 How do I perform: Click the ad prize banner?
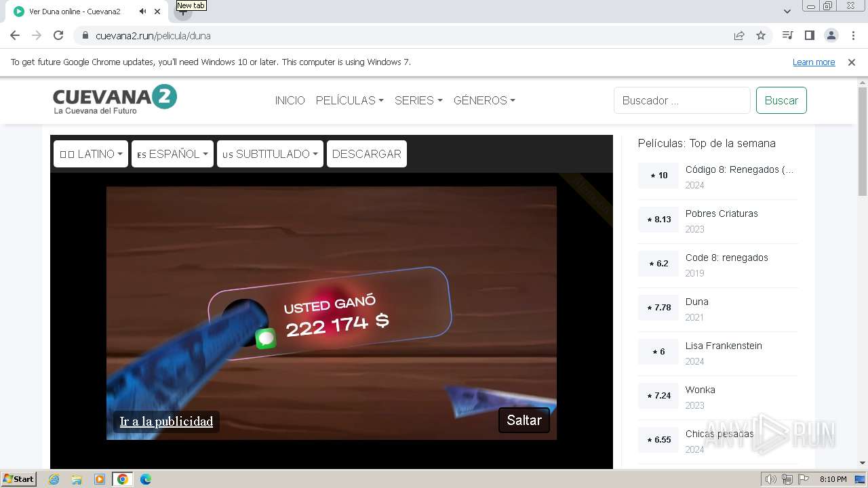click(x=330, y=313)
